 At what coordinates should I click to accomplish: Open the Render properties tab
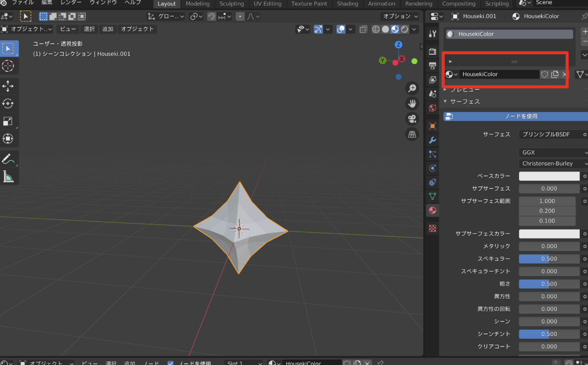point(432,51)
